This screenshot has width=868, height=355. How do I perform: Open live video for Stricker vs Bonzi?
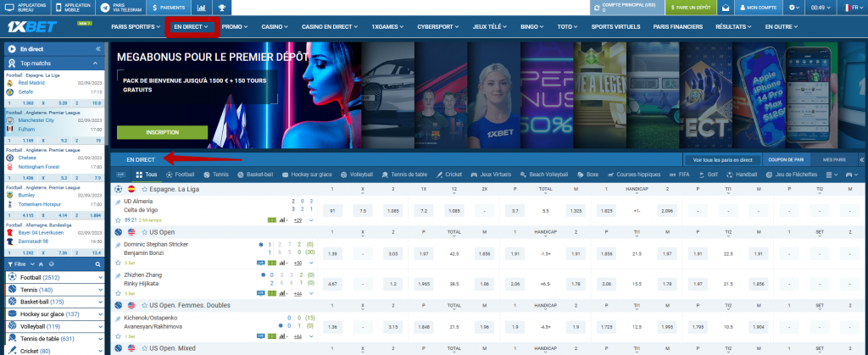(261, 263)
